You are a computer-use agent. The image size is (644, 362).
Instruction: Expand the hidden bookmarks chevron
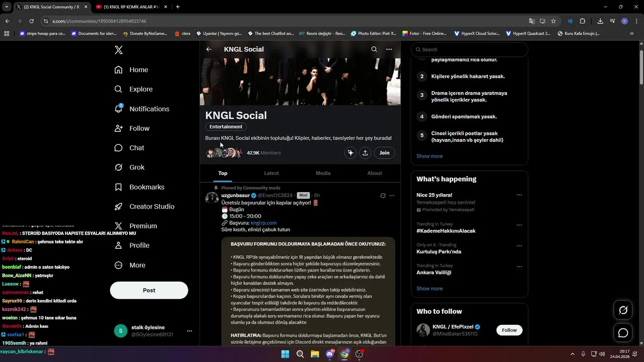(632, 34)
